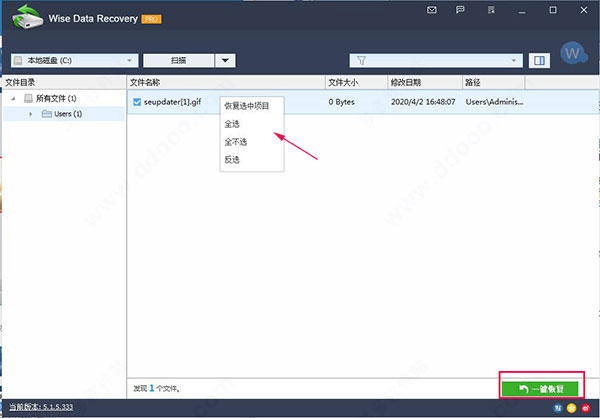Click the orange PRO badge
600x418 pixels.
click(152, 19)
